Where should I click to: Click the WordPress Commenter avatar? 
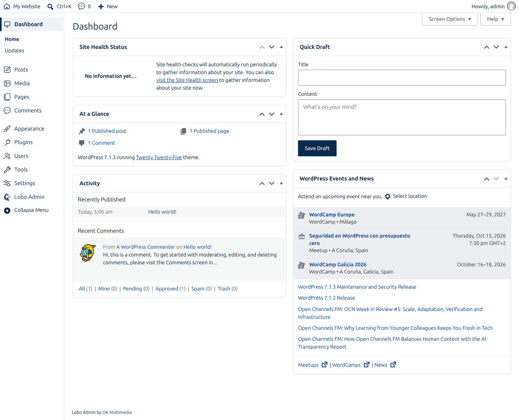point(88,253)
